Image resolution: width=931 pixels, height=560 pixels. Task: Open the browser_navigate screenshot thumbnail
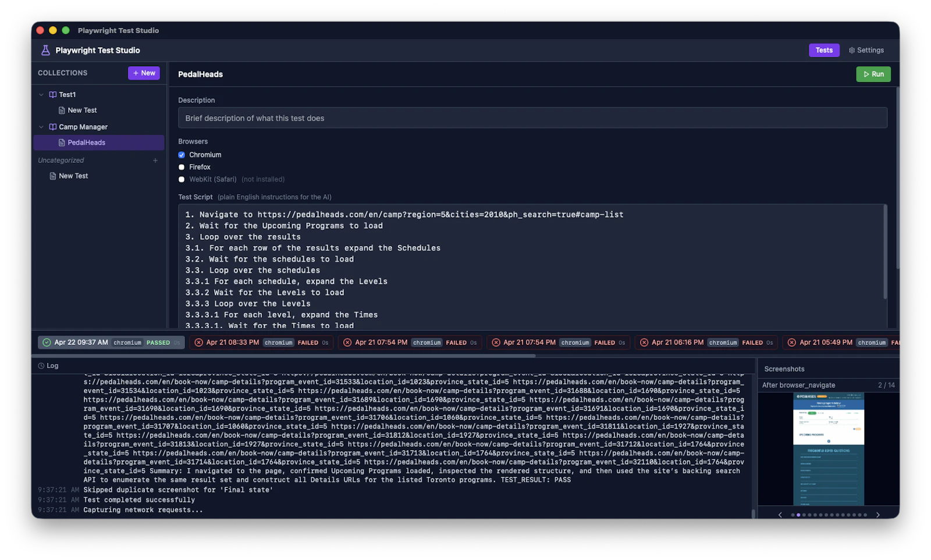point(829,449)
